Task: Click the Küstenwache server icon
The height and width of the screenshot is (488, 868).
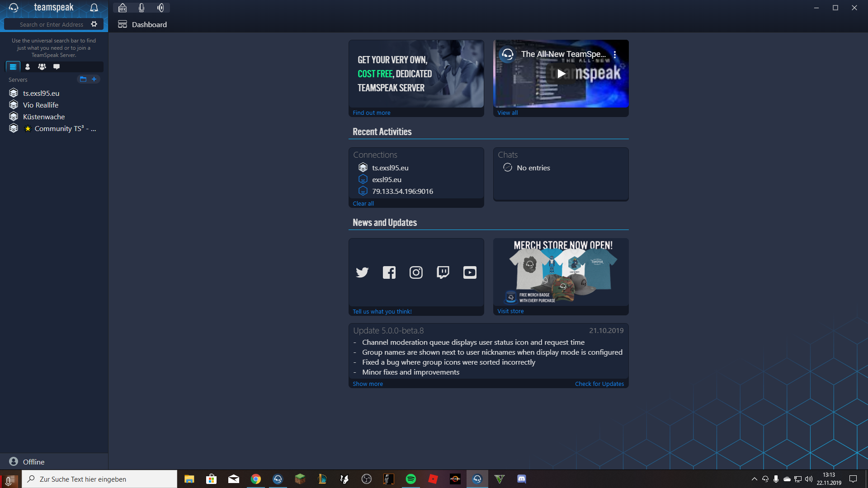Action: [x=14, y=117]
